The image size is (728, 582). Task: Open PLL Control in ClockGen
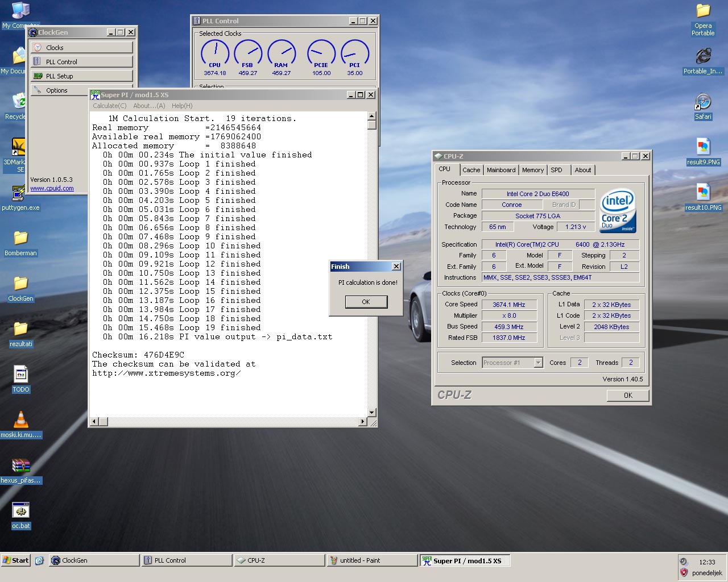(82, 62)
